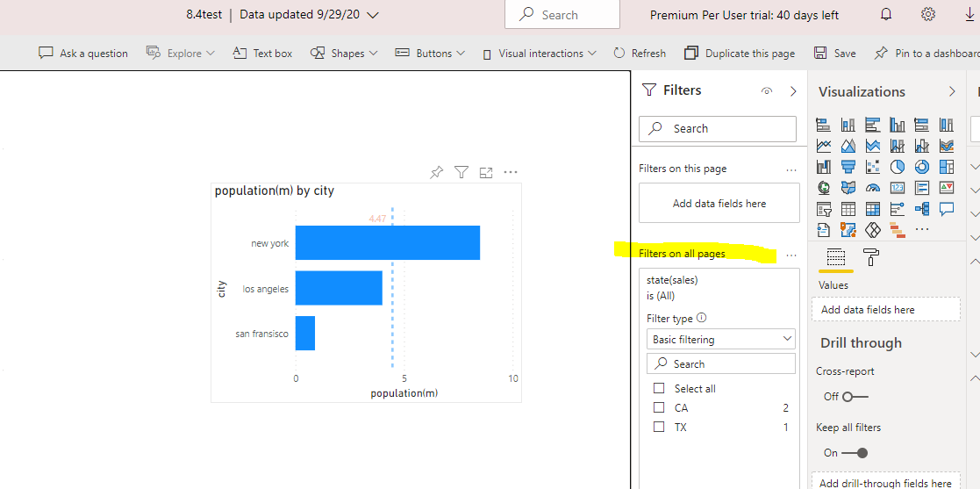Switch to the Fields tab in Visualizations
This screenshot has height=489, width=980.
[835, 257]
